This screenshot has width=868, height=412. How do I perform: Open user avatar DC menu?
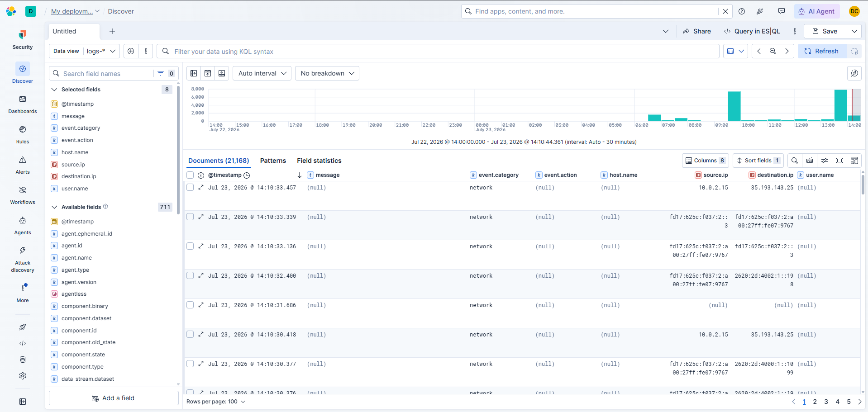(854, 11)
